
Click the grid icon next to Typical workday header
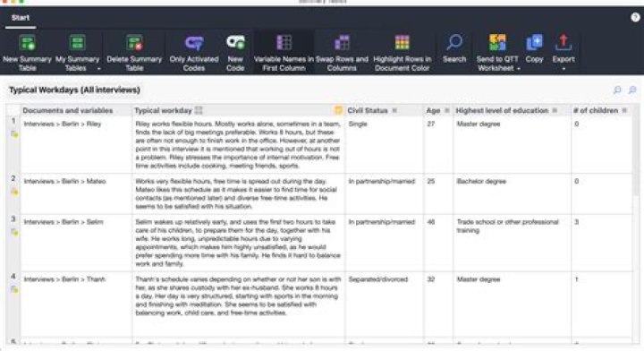[199, 110]
